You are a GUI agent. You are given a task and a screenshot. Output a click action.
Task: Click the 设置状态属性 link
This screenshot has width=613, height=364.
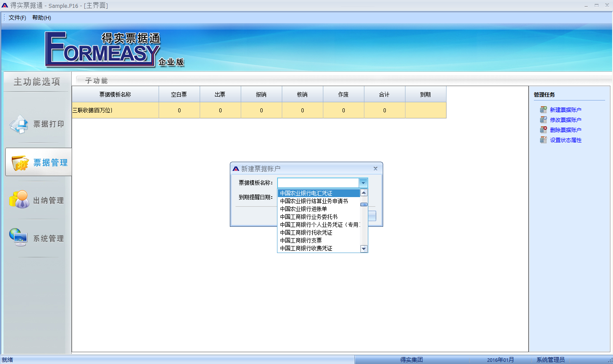[565, 140]
